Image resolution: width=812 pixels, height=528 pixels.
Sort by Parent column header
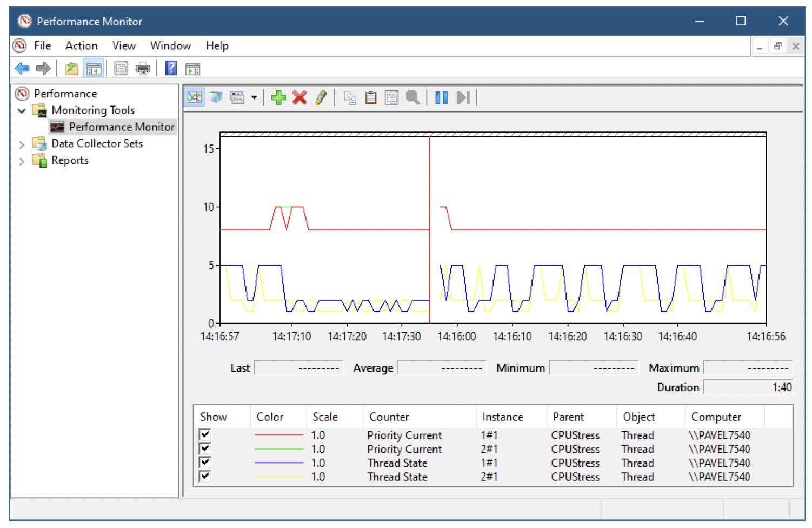tap(581, 417)
